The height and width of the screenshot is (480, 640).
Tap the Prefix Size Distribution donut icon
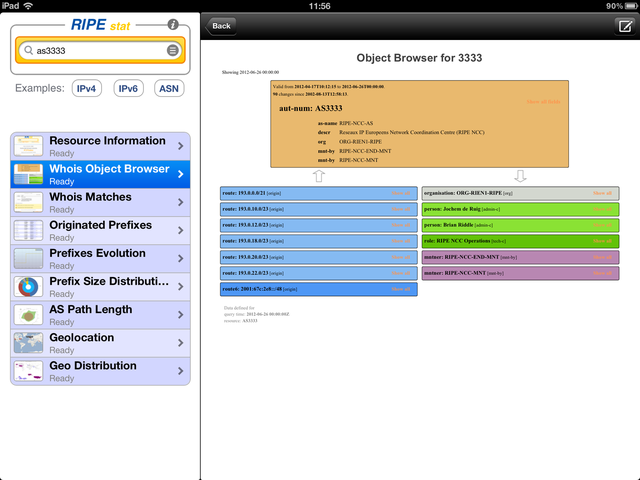28,287
